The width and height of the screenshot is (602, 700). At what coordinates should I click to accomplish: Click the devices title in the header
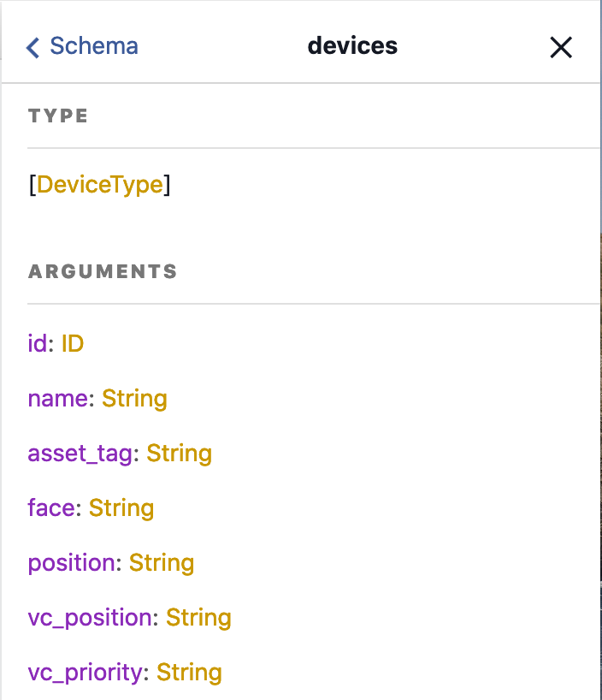352,45
